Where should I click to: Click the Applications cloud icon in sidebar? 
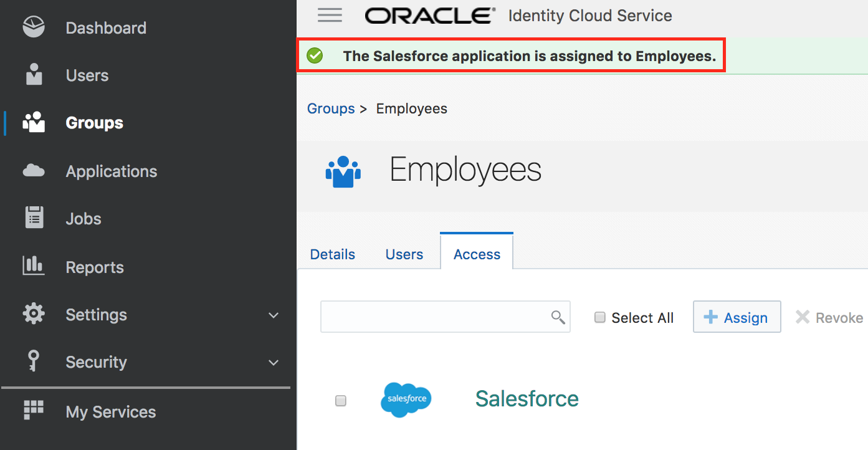[34, 170]
